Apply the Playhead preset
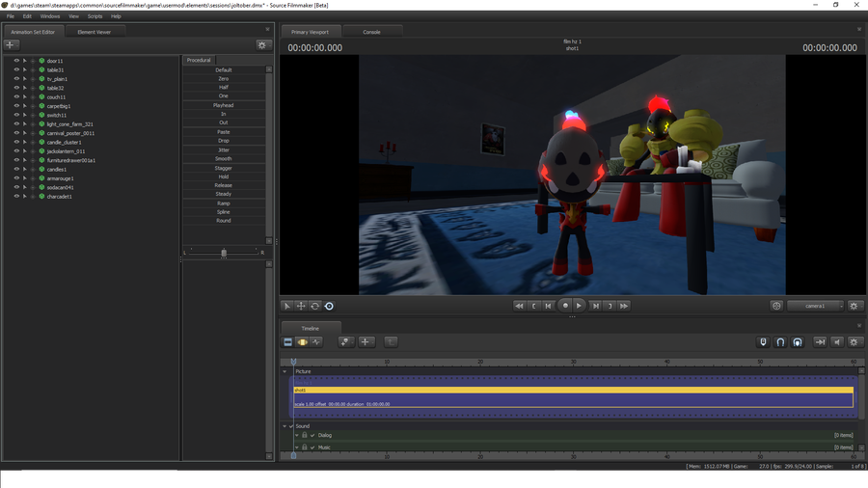Viewport: 868px width, 488px height. point(224,105)
